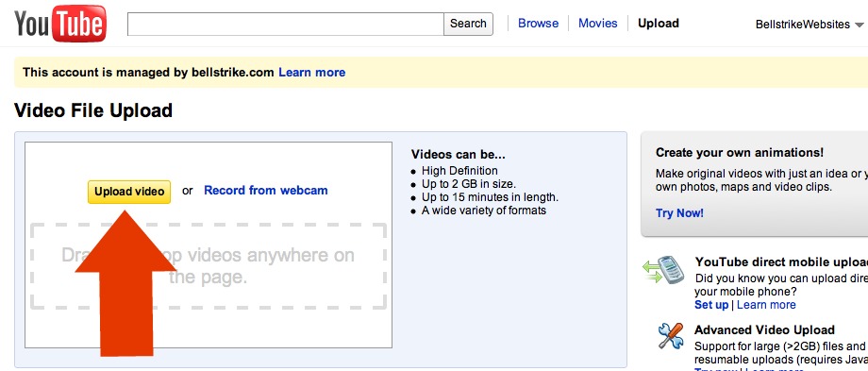The width and height of the screenshot is (868, 371).
Task: Click the Up to 2 GB in size text
Action: [469, 184]
